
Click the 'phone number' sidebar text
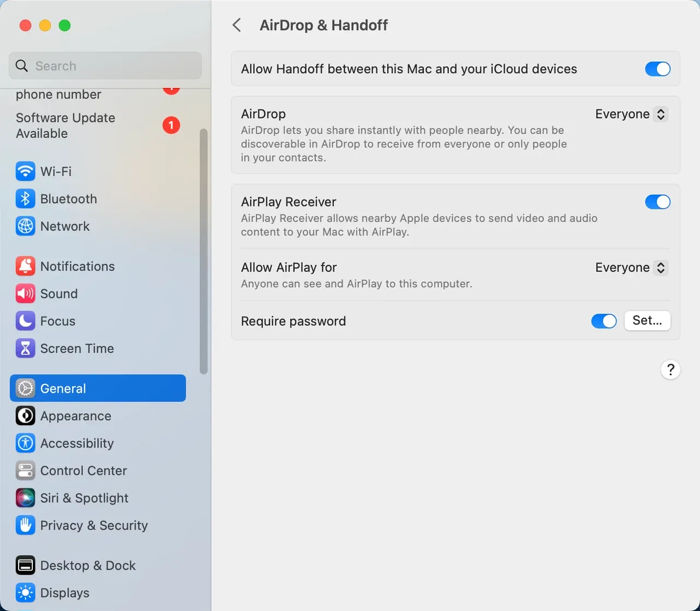tap(59, 95)
